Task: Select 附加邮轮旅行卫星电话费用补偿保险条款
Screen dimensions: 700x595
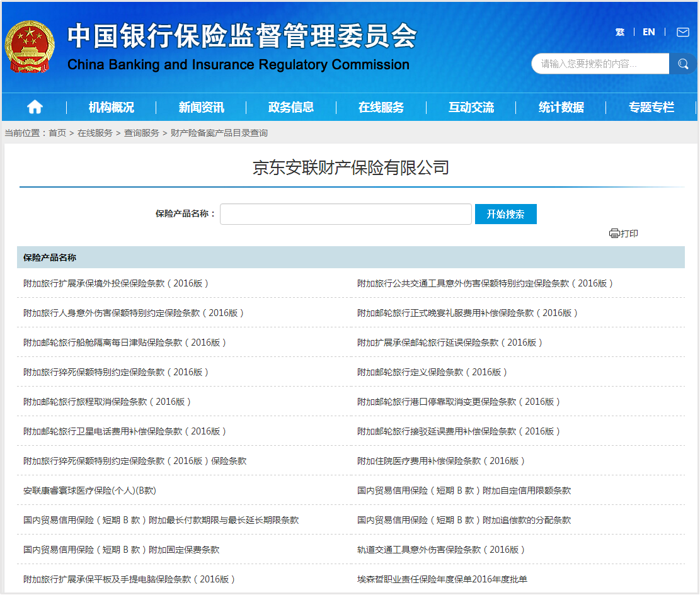Action: (125, 431)
